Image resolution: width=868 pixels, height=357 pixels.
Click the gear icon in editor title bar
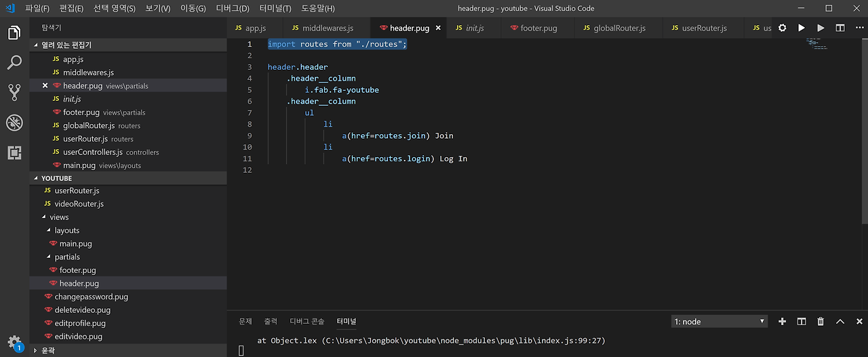(x=783, y=28)
